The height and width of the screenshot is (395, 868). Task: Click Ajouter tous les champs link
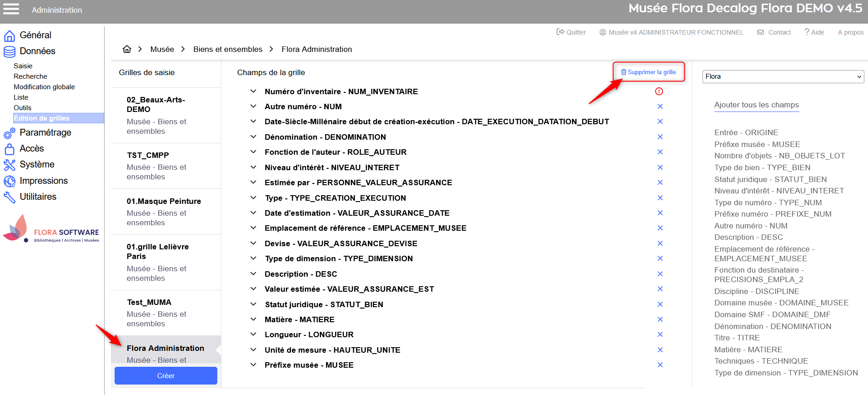(756, 105)
